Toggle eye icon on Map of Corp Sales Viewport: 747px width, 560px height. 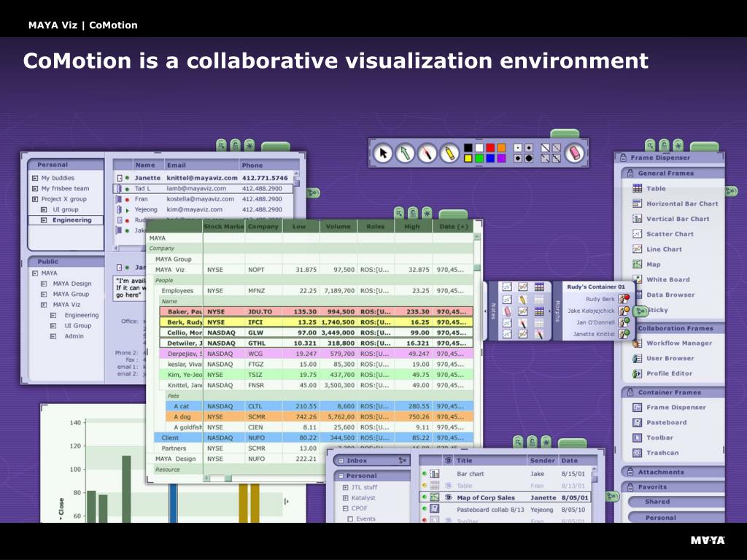tap(449, 497)
